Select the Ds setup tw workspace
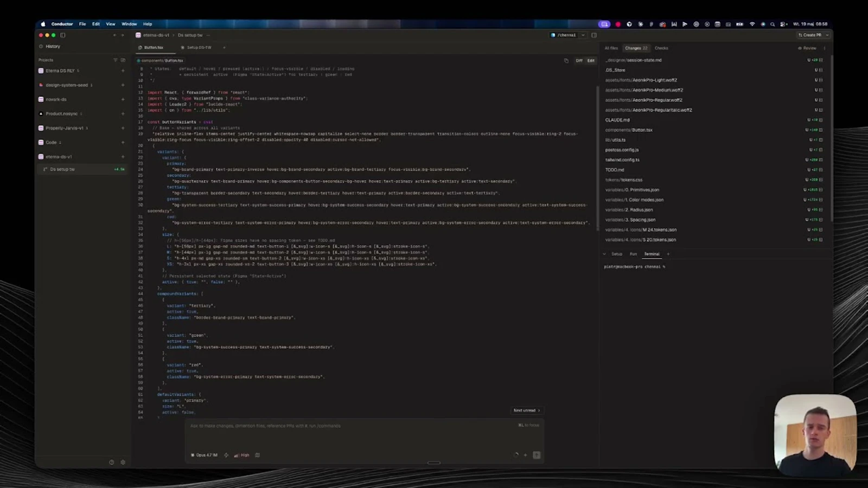Screen dimensions: 868x488 (x=81, y=169)
